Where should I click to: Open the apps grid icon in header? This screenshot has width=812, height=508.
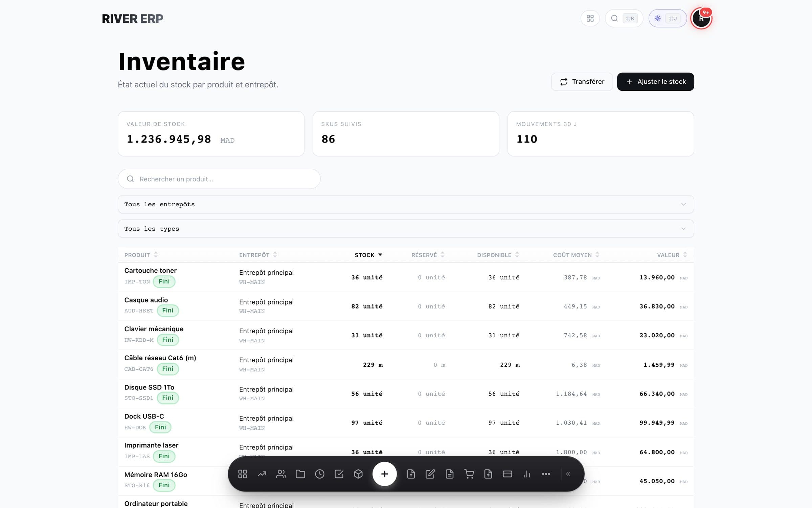(x=590, y=18)
